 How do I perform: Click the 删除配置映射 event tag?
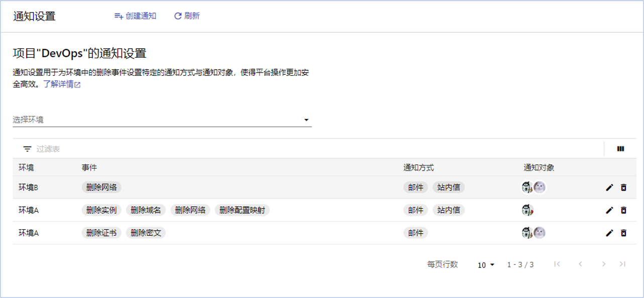(242, 210)
